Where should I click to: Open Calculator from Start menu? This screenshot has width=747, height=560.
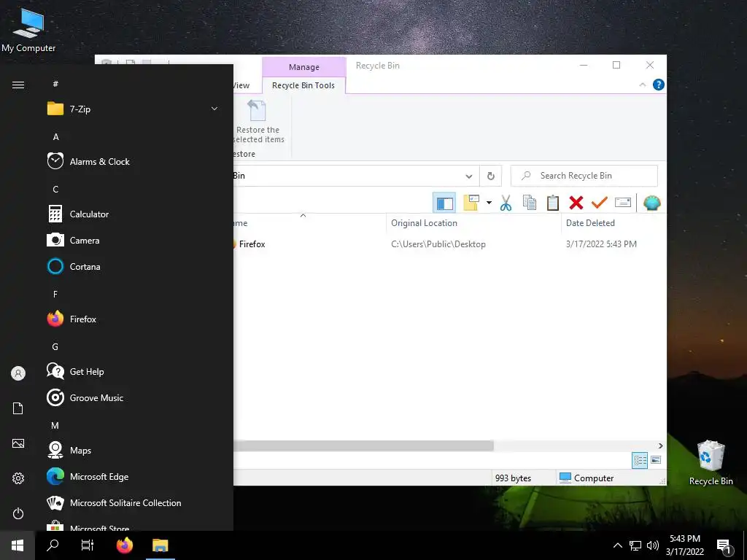(133, 214)
